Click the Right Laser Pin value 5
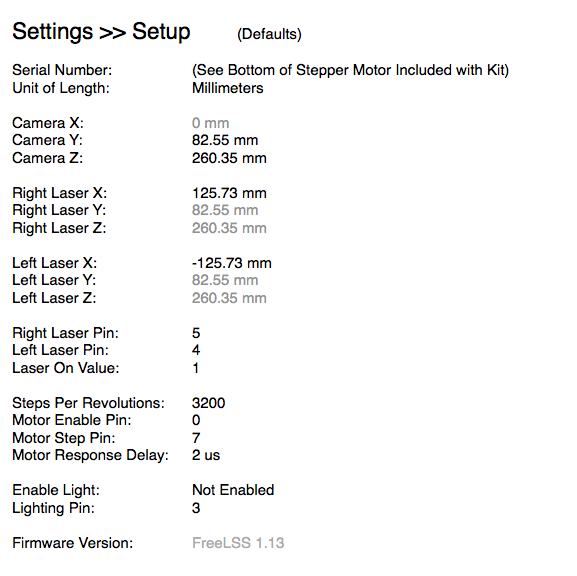Image resolution: width=577 pixels, height=576 pixels. coord(196,333)
